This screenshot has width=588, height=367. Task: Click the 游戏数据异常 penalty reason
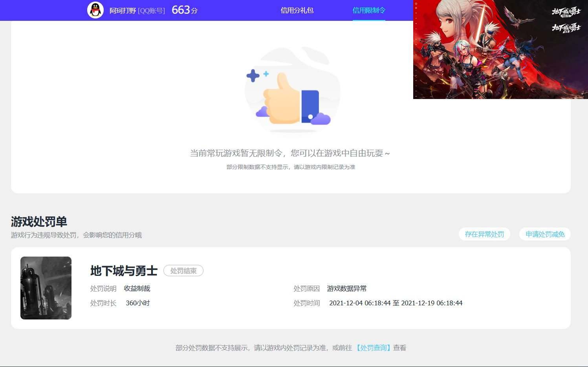[347, 288]
